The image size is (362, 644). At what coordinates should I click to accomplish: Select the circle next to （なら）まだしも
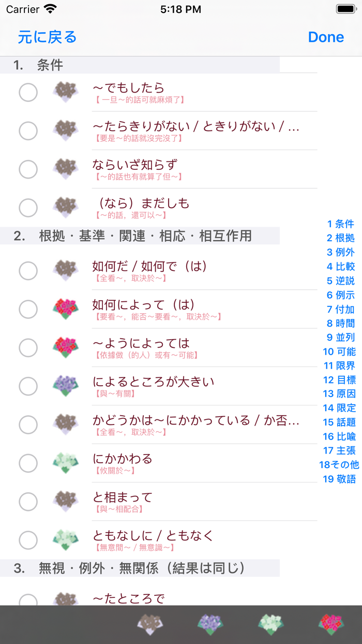tap(28, 208)
